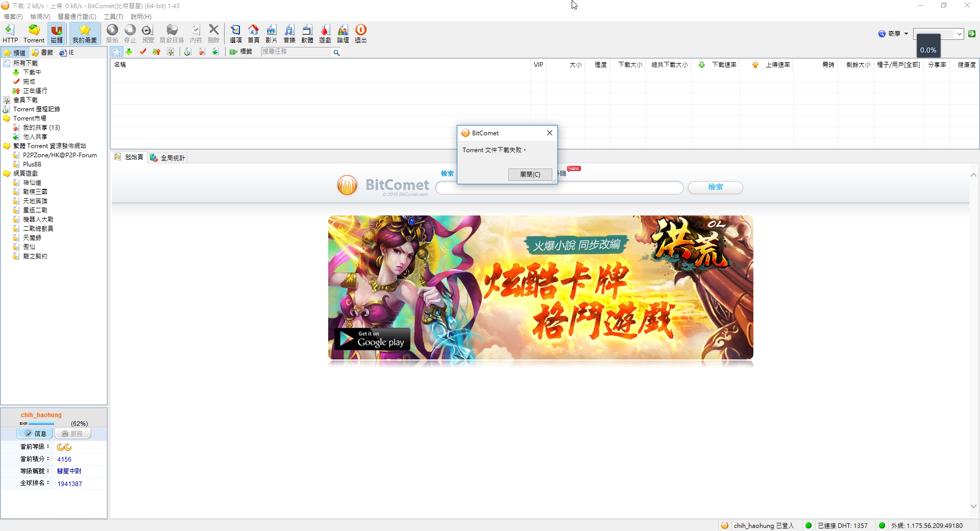Open the 音樂 music toolbar icon
The height and width of the screenshot is (531, 980).
coord(289,34)
